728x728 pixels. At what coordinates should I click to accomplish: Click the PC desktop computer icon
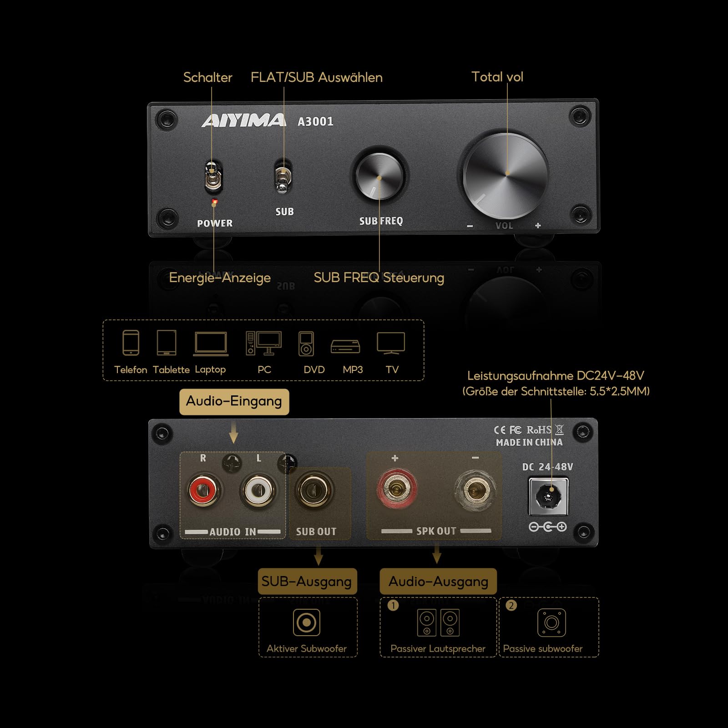click(x=263, y=343)
